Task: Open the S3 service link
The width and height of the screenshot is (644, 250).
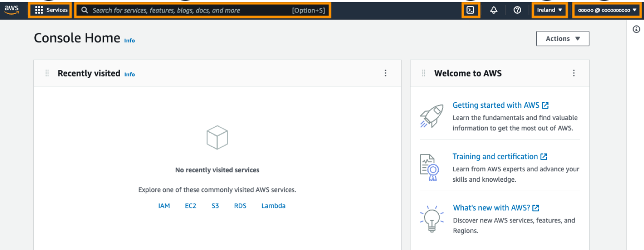Action: click(215, 206)
